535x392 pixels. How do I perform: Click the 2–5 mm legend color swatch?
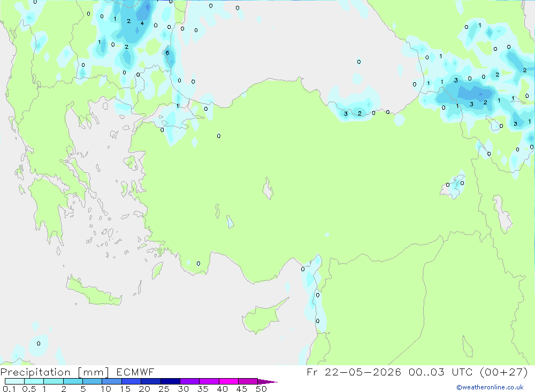coord(73,381)
